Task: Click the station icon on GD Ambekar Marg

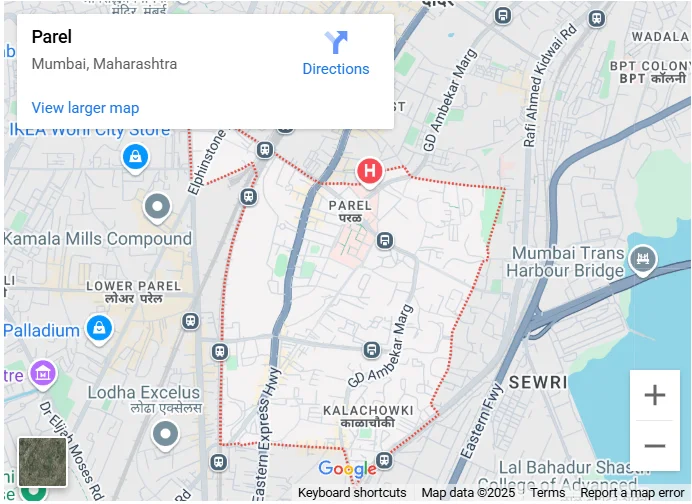Action: pos(372,350)
